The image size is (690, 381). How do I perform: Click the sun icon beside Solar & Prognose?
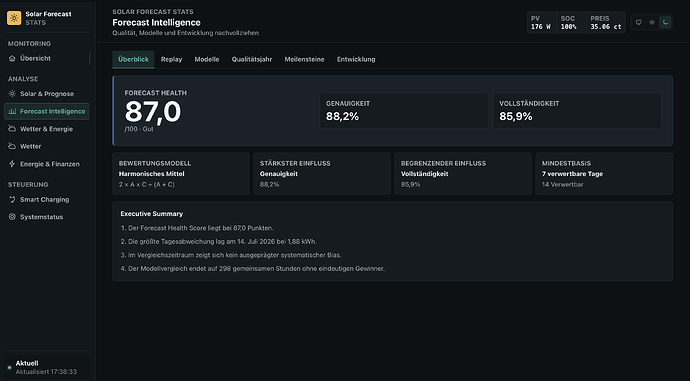pyautogui.click(x=12, y=94)
